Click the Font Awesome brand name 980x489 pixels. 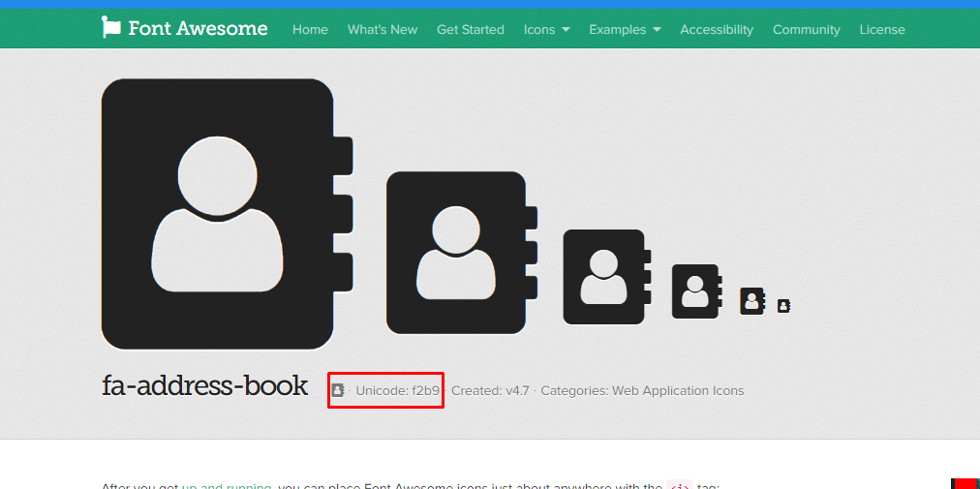198,28
